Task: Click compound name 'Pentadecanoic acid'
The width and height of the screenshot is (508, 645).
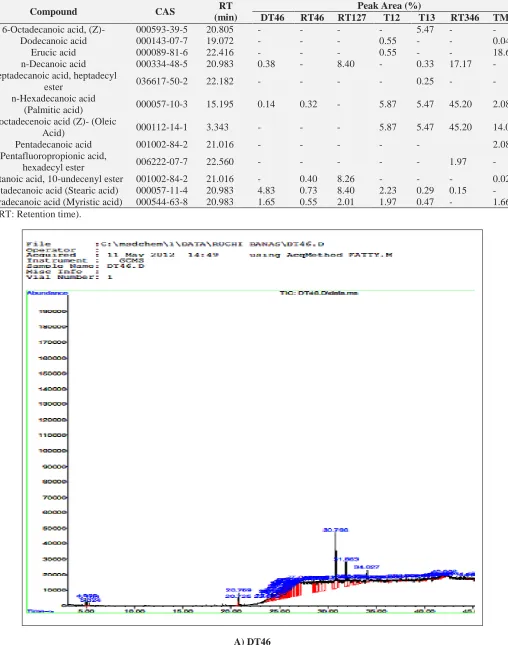Action: (x=53, y=144)
